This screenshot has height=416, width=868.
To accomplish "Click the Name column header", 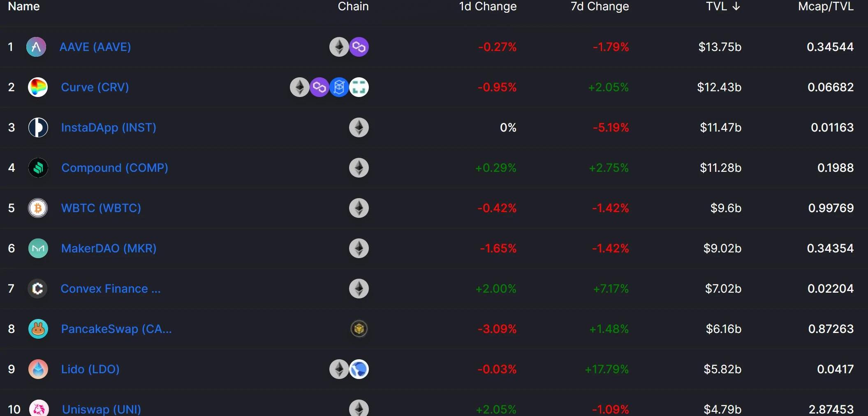I will (x=24, y=7).
